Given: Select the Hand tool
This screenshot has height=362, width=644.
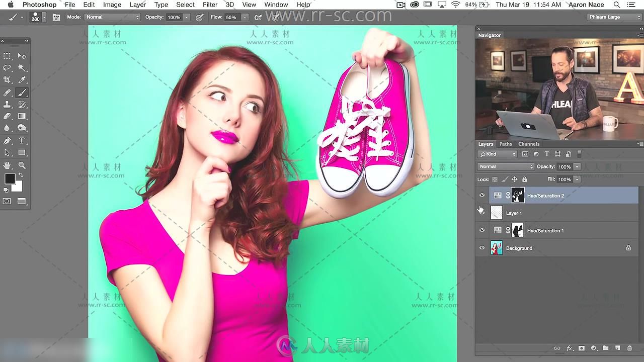Looking at the screenshot, I should click(x=7, y=165).
